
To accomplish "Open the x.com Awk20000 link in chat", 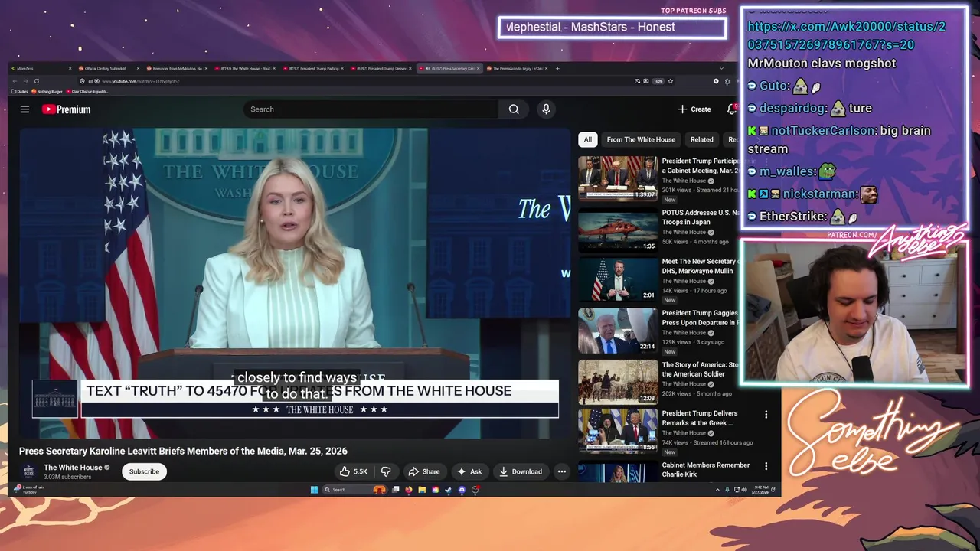I will [847, 35].
